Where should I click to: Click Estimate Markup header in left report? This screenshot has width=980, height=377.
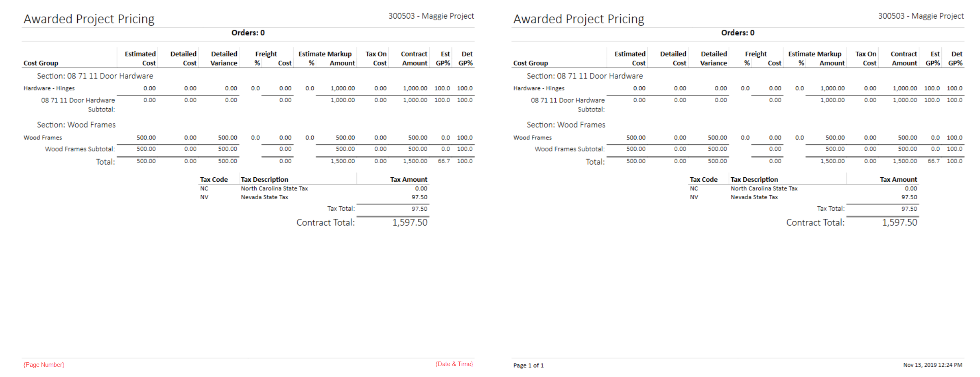coord(325,54)
